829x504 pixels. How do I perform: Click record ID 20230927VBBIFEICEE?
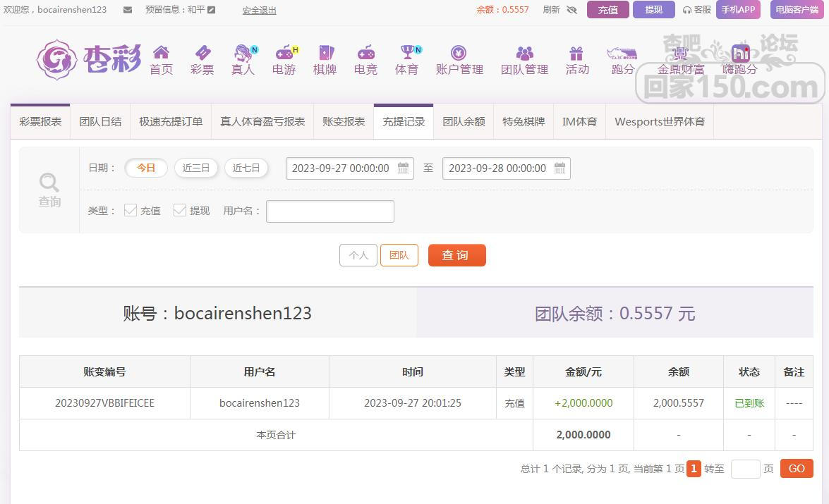click(104, 403)
